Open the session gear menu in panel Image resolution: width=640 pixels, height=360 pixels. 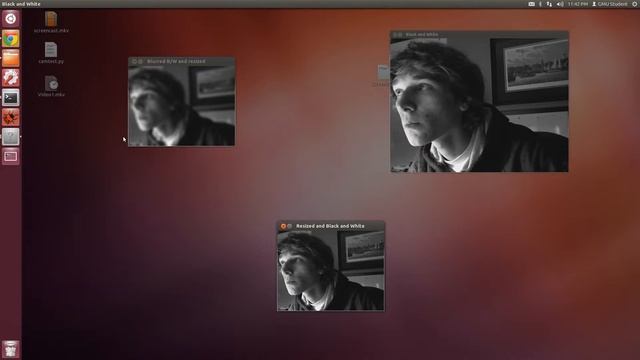(635, 4)
